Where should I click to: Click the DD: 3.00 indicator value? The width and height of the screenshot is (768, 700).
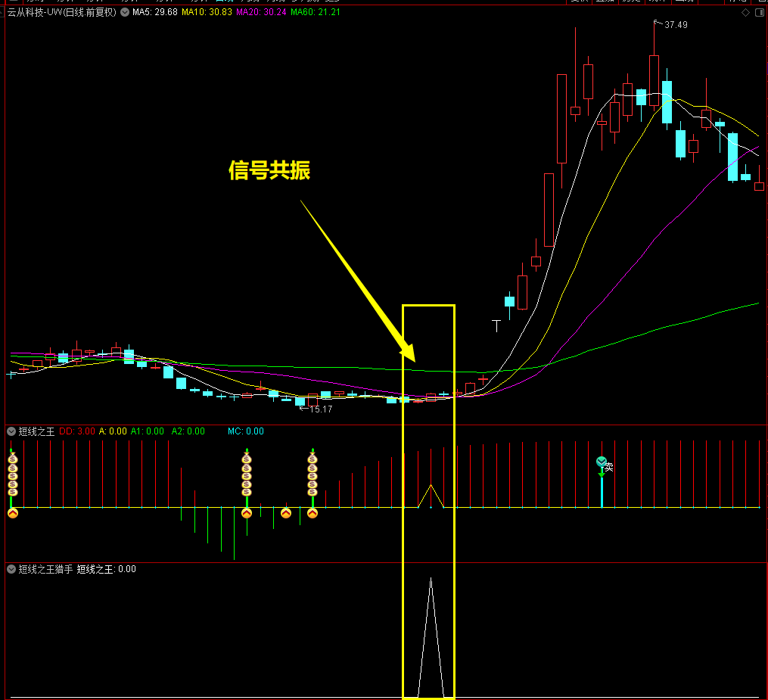(x=77, y=431)
